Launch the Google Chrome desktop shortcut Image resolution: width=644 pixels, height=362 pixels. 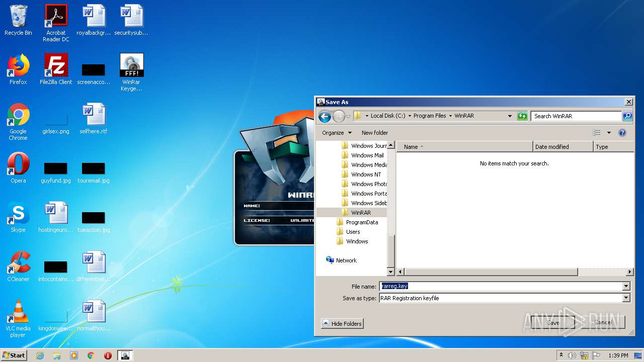18,122
